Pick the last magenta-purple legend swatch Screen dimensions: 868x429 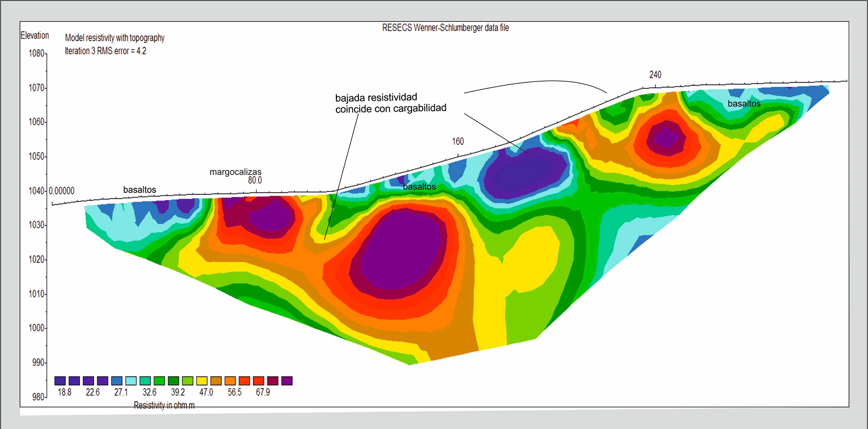287,381
